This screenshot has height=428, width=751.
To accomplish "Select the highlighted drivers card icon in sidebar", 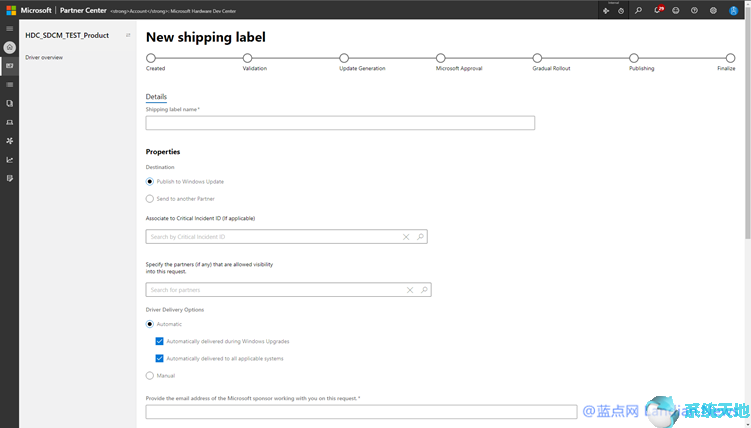I will click(10, 66).
